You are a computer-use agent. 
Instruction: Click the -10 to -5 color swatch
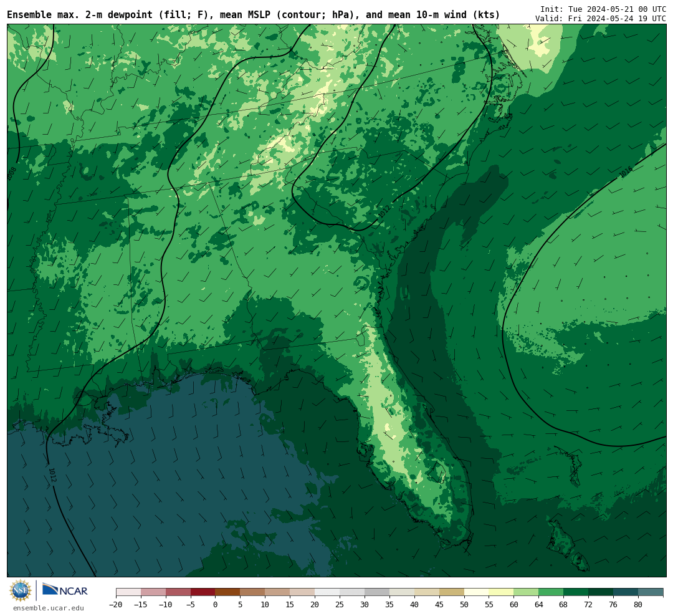click(178, 592)
